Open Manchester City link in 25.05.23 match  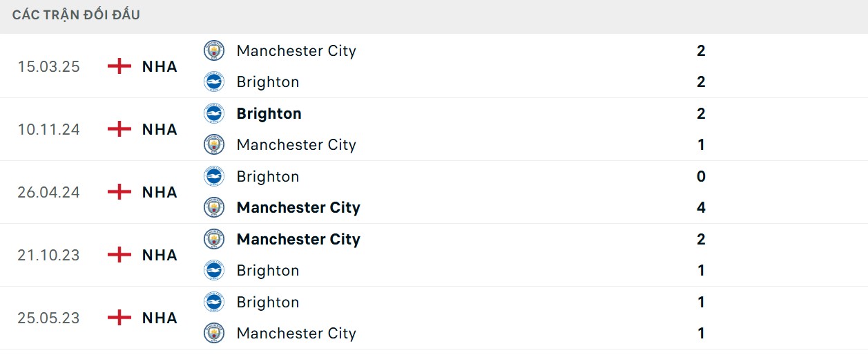point(296,333)
